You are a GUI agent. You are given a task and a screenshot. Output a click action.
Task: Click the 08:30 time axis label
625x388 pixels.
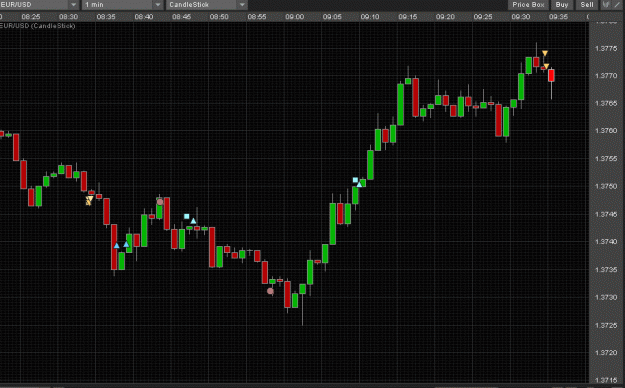point(69,17)
